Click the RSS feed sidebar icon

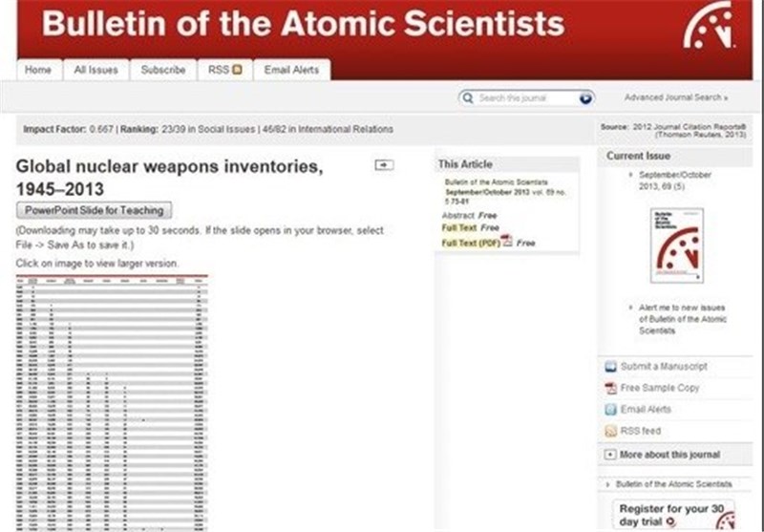coord(610,431)
